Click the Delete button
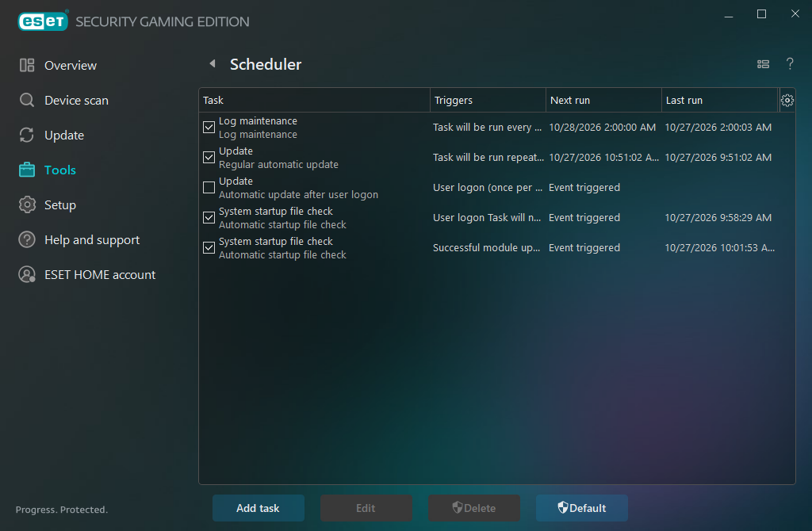 coord(474,508)
